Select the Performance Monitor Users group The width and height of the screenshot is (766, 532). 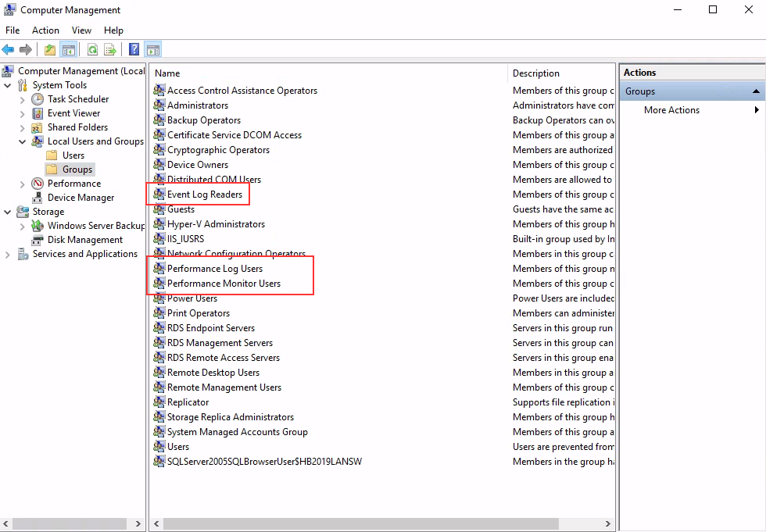pos(224,284)
